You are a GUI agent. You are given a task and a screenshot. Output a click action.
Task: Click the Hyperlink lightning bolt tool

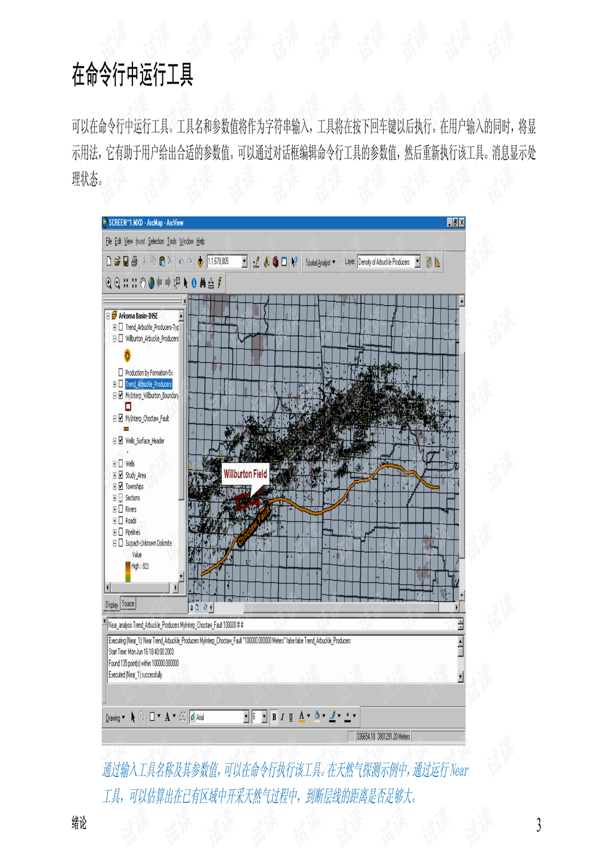[x=219, y=283]
